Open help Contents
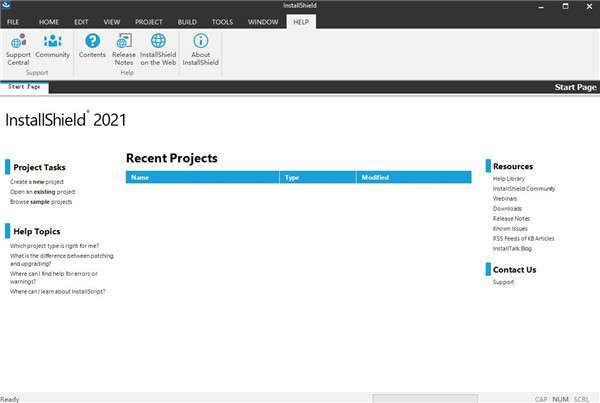Screen dimensions: 600x403 click(92, 46)
